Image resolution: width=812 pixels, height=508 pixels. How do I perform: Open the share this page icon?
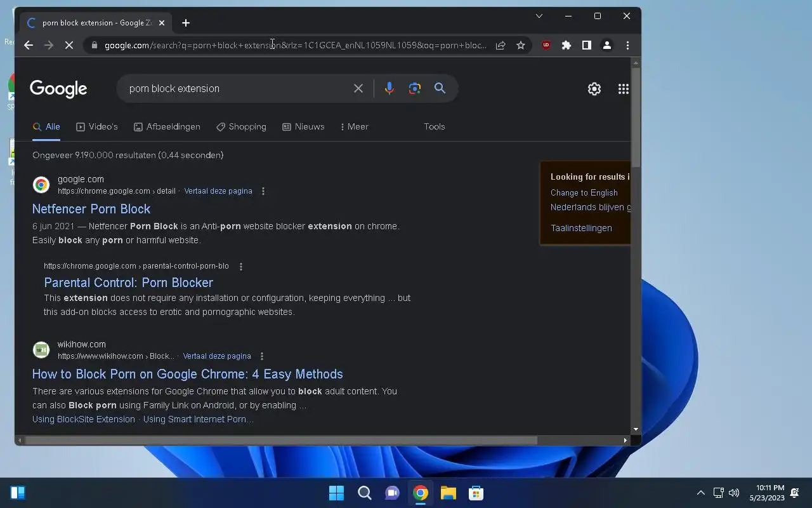(x=501, y=45)
